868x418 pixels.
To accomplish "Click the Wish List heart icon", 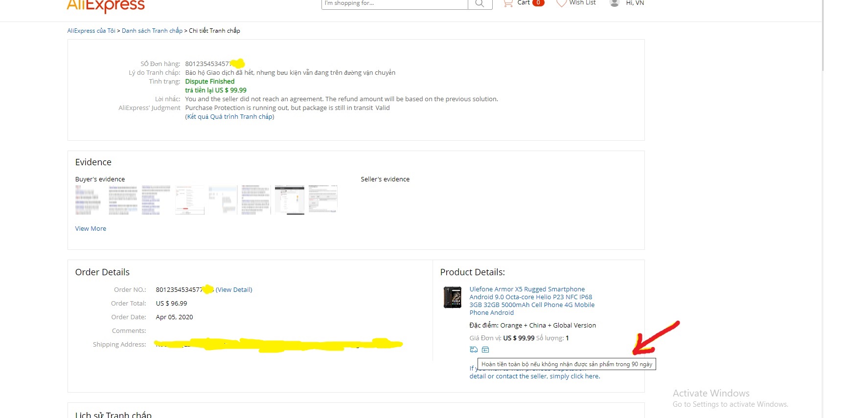I will [x=561, y=3].
